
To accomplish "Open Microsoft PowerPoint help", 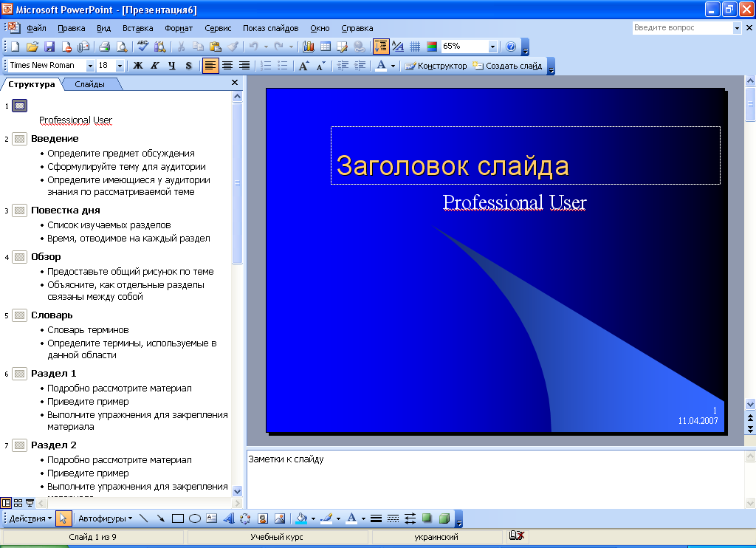I will click(x=511, y=47).
